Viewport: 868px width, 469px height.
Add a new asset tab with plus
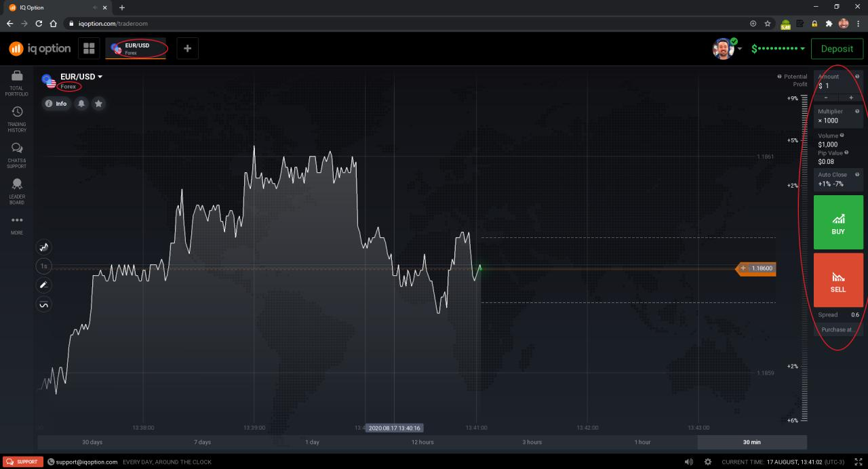188,49
